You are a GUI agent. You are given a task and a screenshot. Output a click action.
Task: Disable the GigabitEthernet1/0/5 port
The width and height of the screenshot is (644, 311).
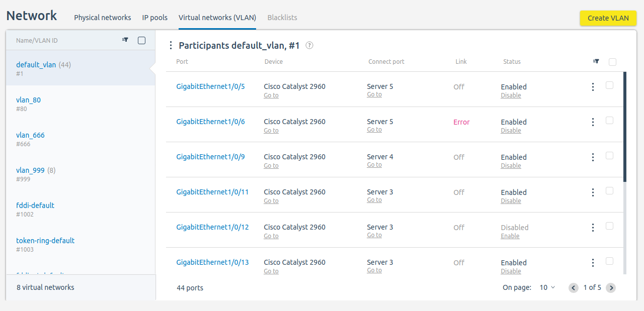pyautogui.click(x=511, y=95)
